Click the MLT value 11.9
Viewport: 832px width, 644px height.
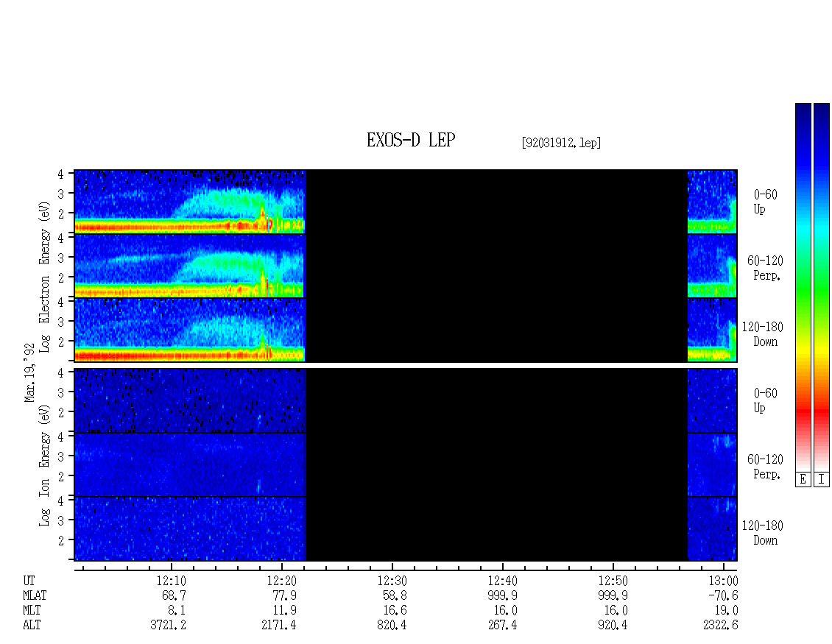click(x=284, y=611)
